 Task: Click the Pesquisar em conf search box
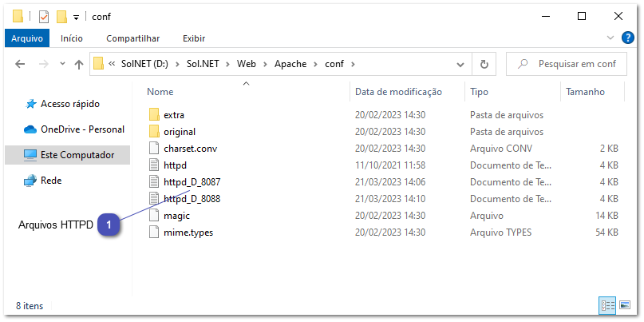567,64
